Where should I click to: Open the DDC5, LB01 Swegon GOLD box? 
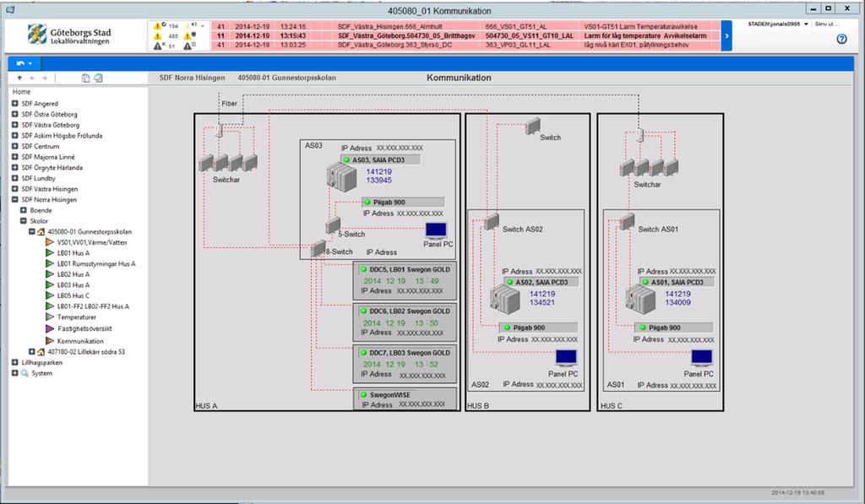point(405,280)
